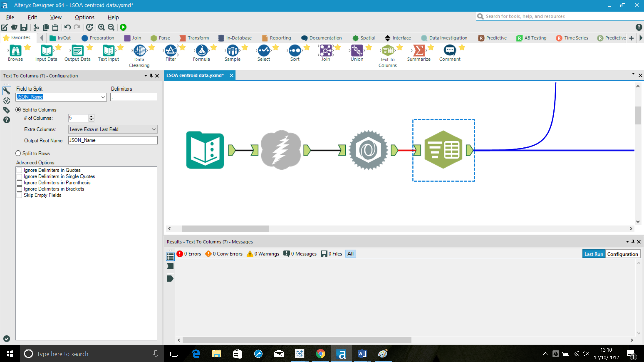Choose the Sort tool

[295, 53]
